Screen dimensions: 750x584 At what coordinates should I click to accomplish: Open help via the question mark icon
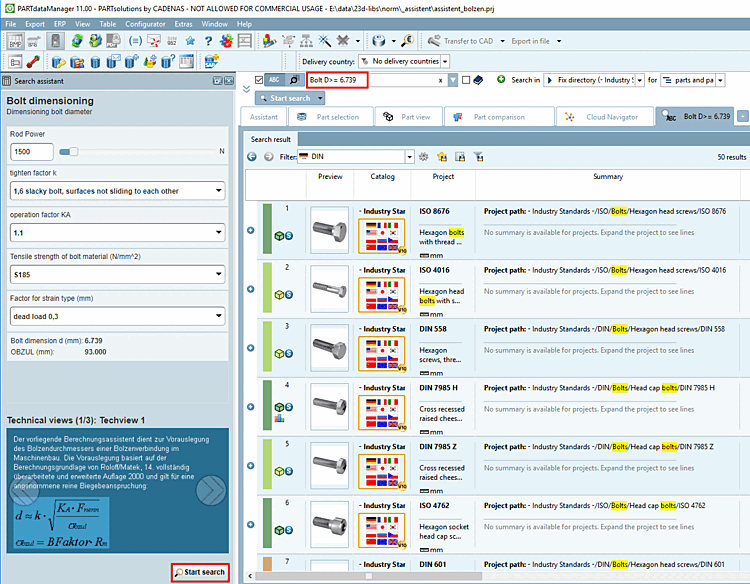pos(208,41)
